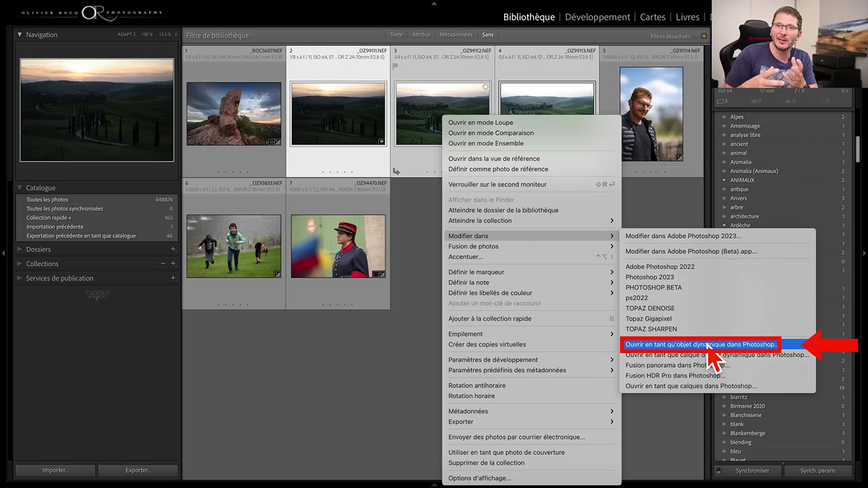
Task: Click the plus icon beside Services de publication
Action: coord(173,278)
